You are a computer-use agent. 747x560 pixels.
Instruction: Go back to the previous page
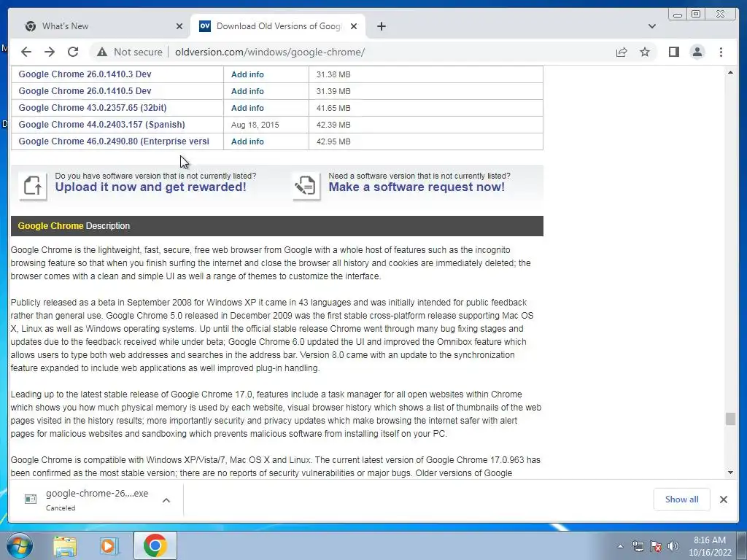pyautogui.click(x=26, y=52)
